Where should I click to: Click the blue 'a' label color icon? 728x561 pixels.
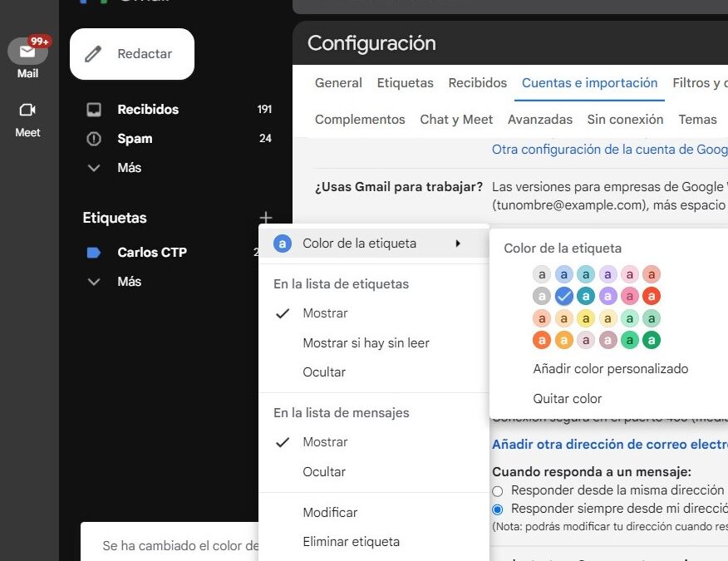point(283,244)
